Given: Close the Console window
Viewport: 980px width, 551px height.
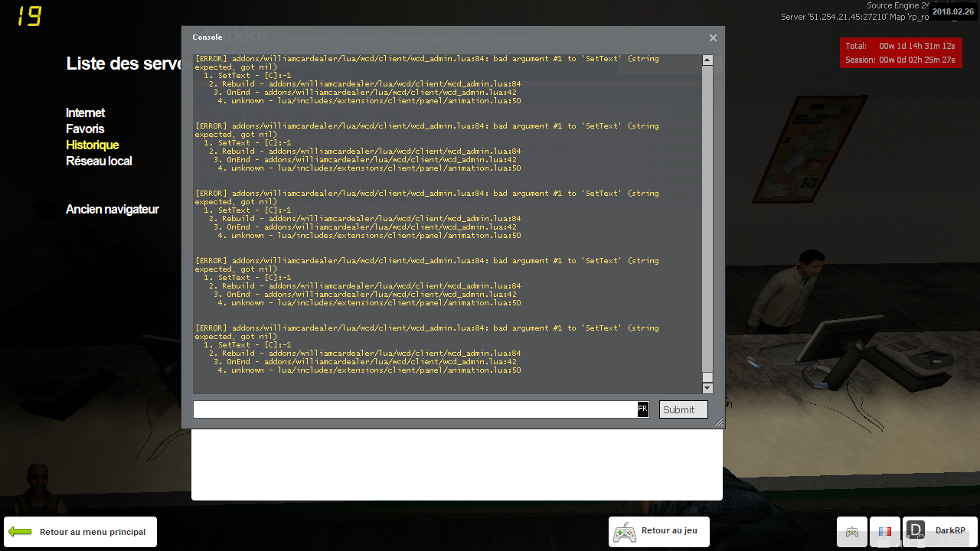Looking at the screenshot, I should coord(713,37).
